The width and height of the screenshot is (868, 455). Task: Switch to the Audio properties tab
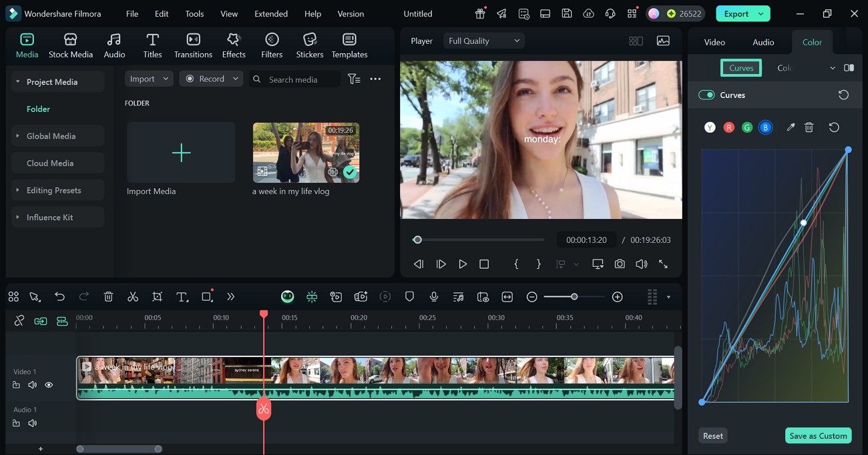(x=763, y=42)
